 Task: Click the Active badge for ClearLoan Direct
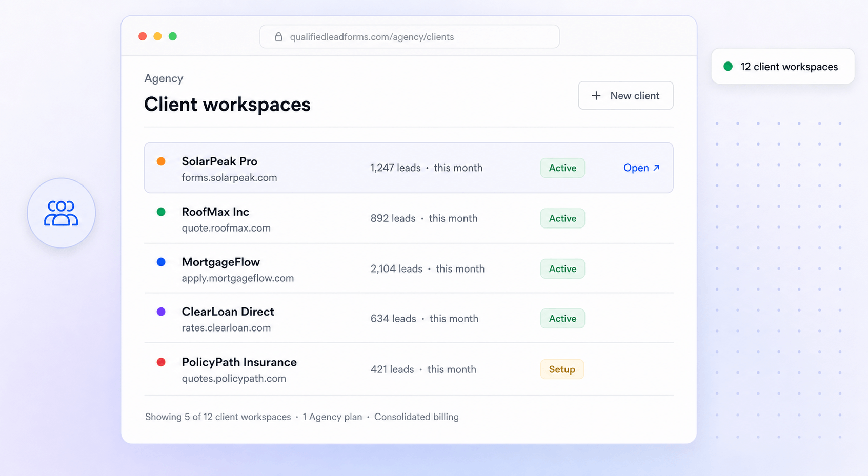562,319
